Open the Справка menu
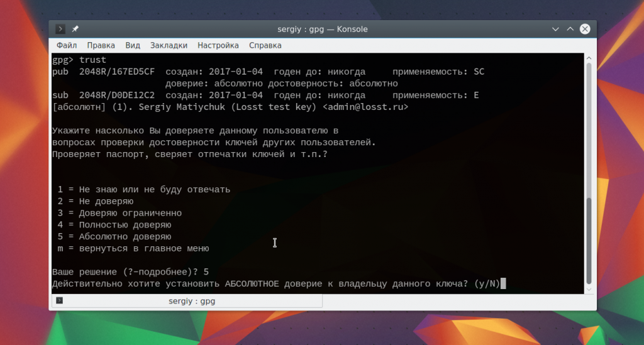 (265, 45)
